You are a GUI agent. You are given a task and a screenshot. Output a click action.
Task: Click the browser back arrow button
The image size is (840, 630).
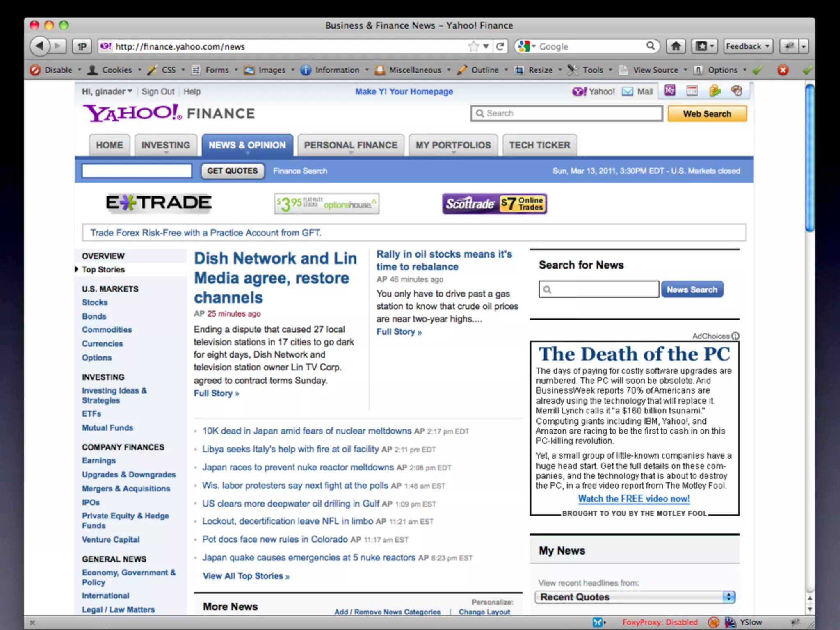[40, 46]
